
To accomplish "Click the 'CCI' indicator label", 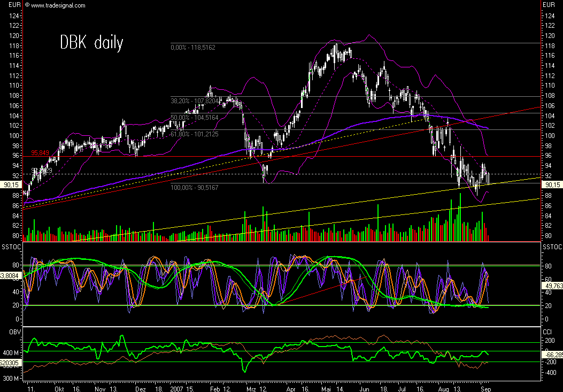I will 548,332.
